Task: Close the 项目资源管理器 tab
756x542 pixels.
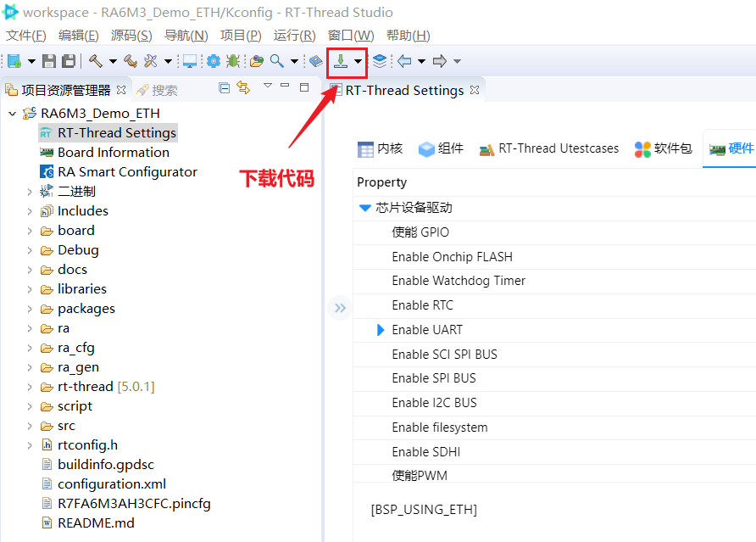Action: (x=121, y=90)
